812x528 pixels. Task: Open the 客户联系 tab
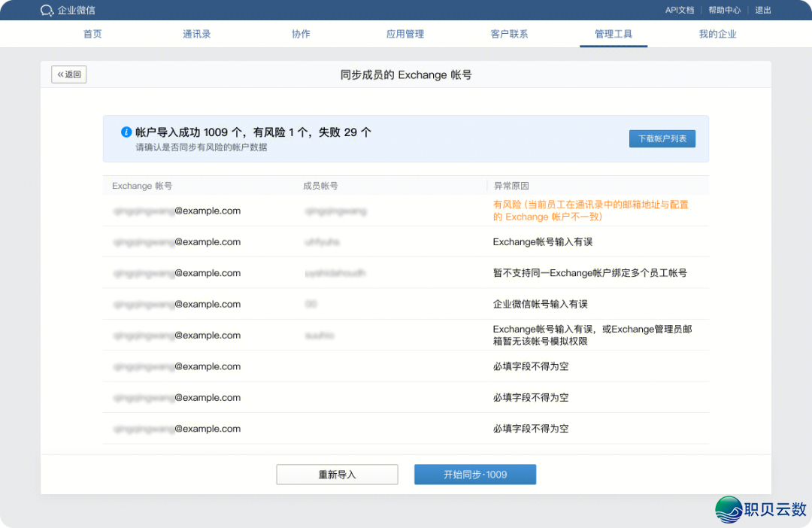(x=509, y=34)
